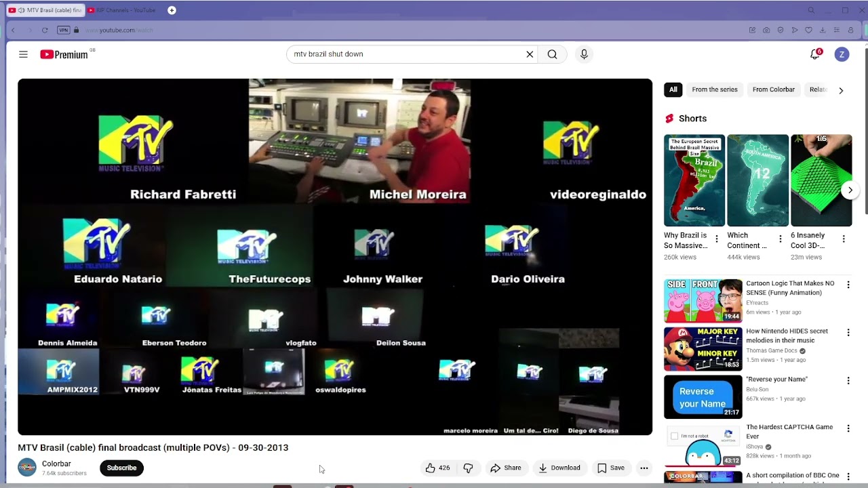Open Colorbar channel avatar
The width and height of the screenshot is (868, 488).
click(x=27, y=468)
